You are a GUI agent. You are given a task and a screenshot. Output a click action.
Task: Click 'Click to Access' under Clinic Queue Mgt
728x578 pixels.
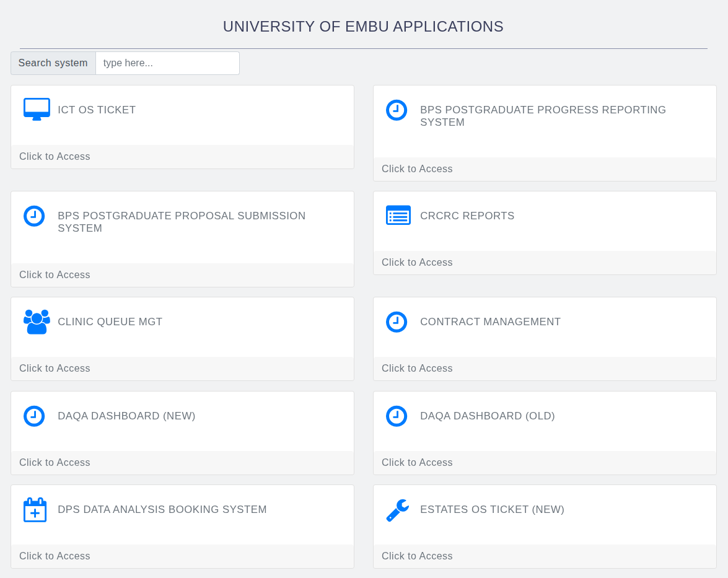click(55, 368)
